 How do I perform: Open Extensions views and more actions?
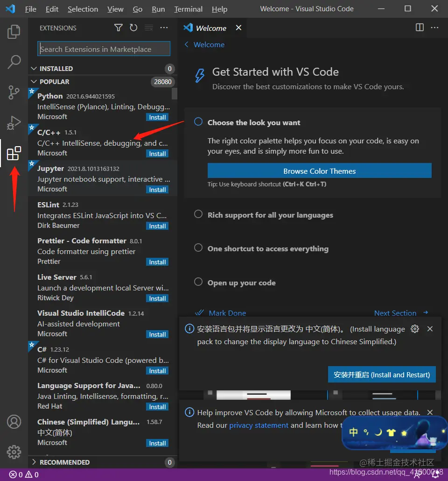[x=164, y=28]
